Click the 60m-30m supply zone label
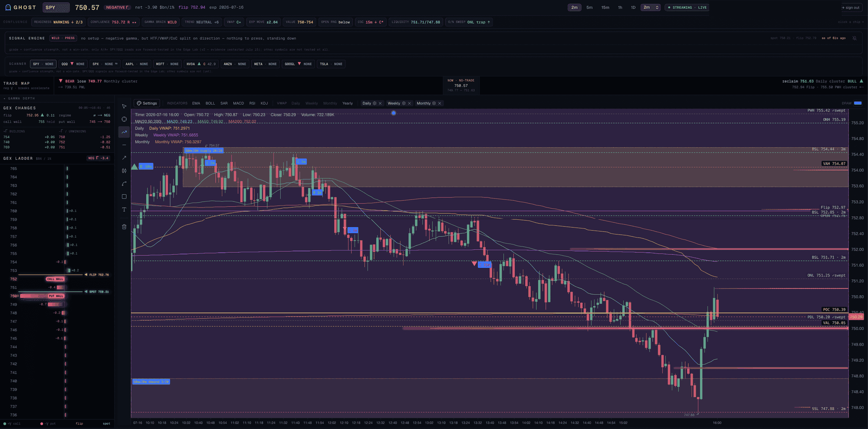The height and width of the screenshot is (429, 868). 204,151
